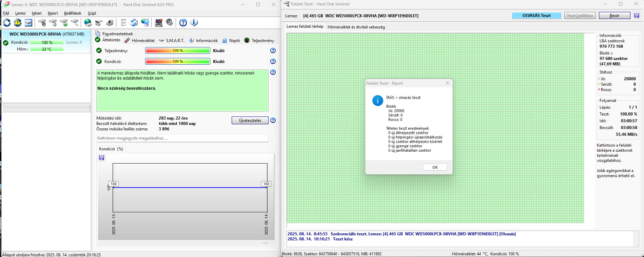Click the '283 nap, 22 óra' power-on time
The height and width of the screenshot is (257, 644).
click(173, 118)
